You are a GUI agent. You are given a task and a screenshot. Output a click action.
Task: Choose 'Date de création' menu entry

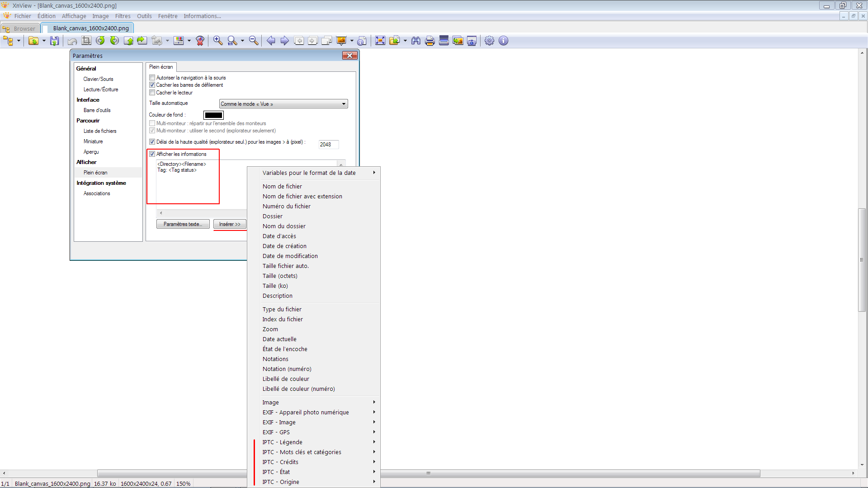[x=284, y=246]
